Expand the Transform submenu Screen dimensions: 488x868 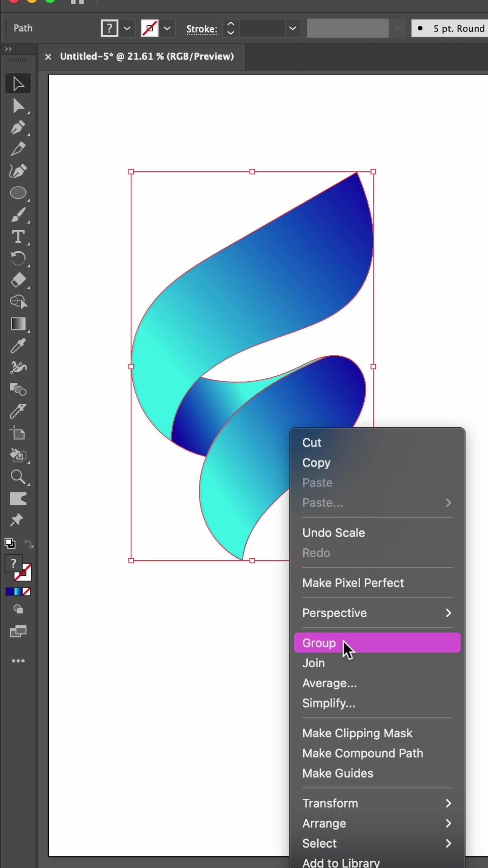377,803
